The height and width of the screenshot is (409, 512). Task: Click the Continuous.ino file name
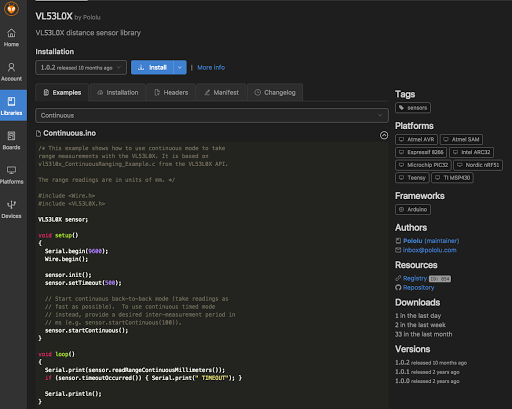(x=69, y=133)
